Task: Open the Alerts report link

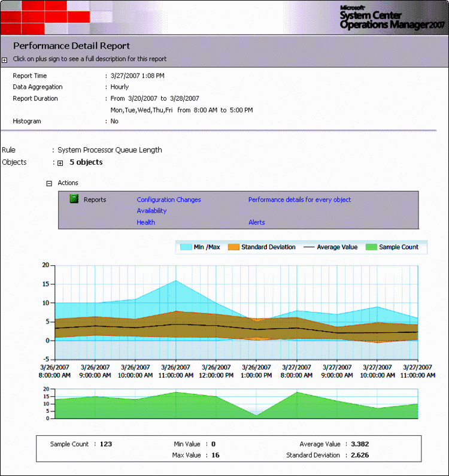Action: click(256, 222)
